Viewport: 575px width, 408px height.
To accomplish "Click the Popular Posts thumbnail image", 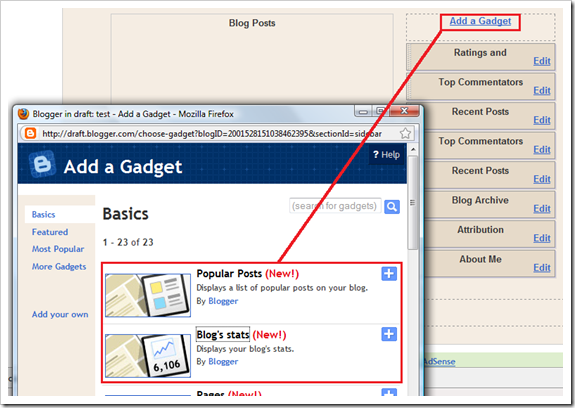I will point(148,295).
